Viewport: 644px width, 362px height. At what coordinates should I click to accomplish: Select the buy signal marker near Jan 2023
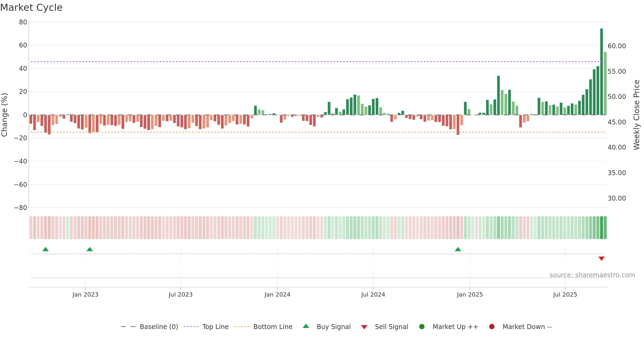click(90, 249)
